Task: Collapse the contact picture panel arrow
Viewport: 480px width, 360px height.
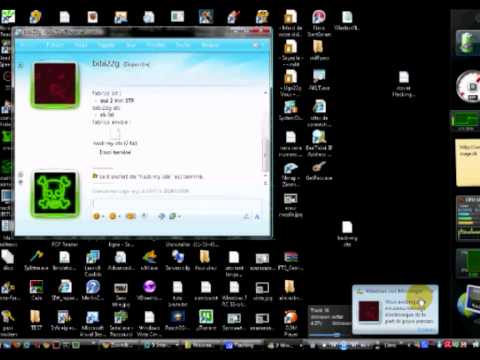Action: (x=20, y=66)
